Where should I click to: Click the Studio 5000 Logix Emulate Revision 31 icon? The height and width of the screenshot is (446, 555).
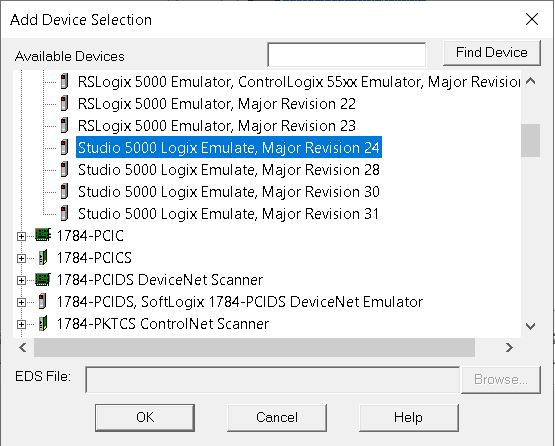pyautogui.click(x=64, y=213)
